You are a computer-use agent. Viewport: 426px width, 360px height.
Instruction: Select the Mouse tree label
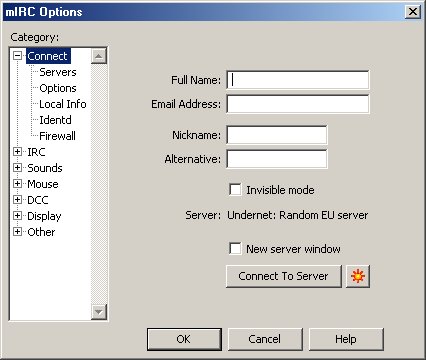pyautogui.click(x=43, y=184)
